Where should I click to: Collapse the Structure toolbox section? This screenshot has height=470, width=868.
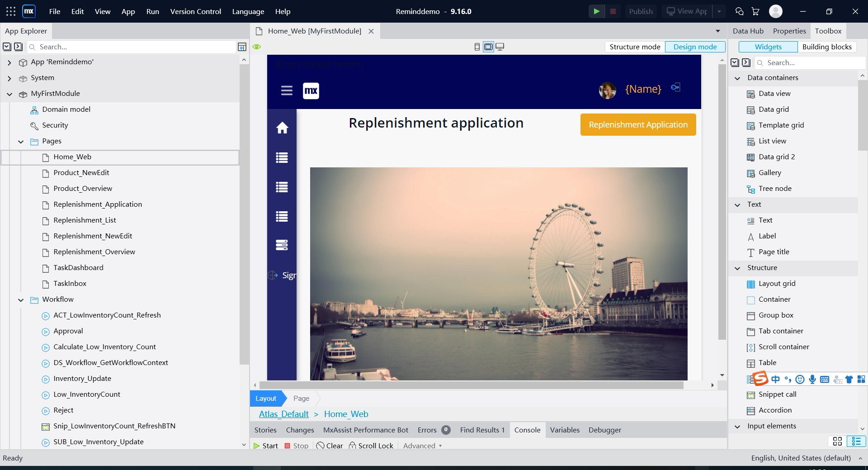click(x=737, y=268)
